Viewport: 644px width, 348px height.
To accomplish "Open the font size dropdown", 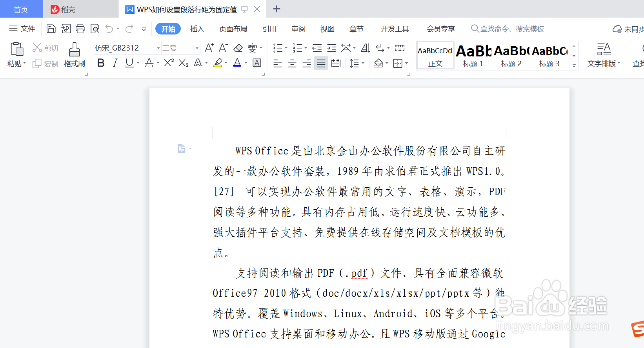I will click(x=197, y=48).
